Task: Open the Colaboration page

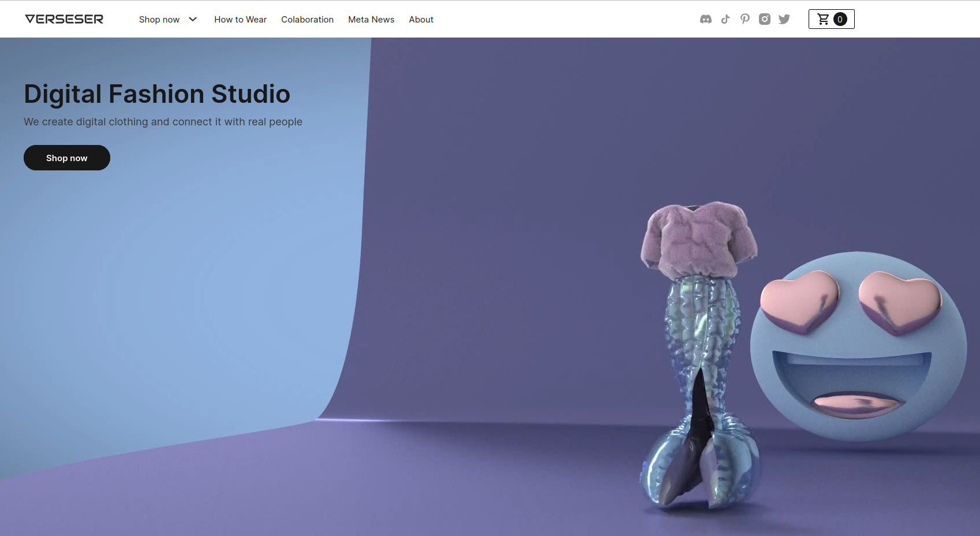Action: click(x=307, y=19)
